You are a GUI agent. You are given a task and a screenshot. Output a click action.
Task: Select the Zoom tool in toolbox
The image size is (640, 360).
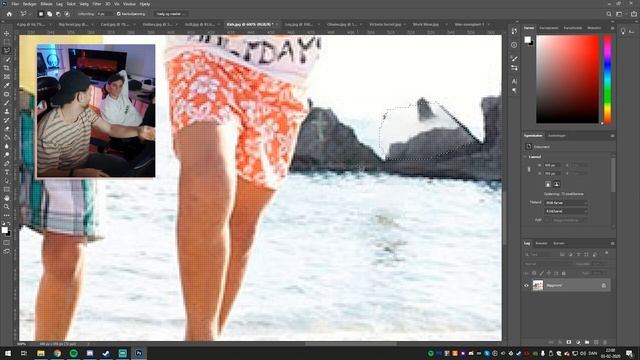[x=7, y=207]
